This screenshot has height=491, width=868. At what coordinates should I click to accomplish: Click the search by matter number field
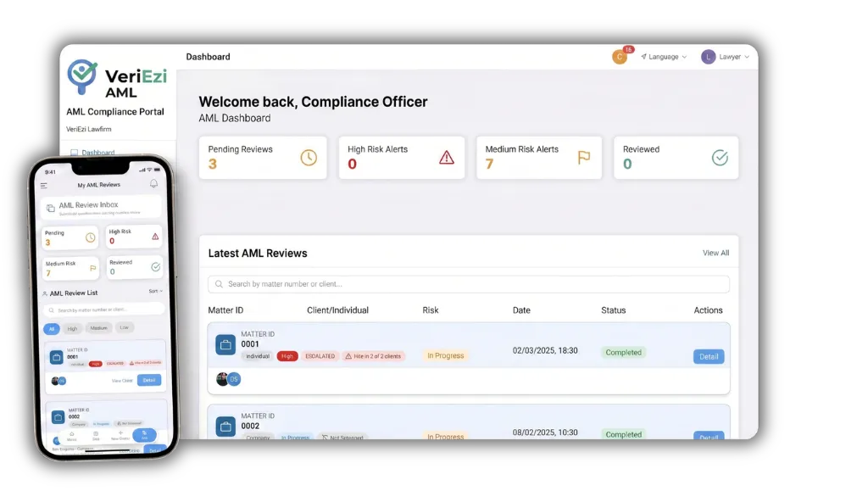click(x=469, y=284)
